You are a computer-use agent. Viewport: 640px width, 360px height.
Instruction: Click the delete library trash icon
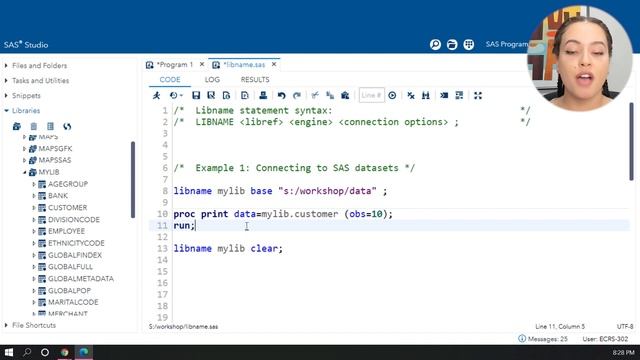[34, 127]
